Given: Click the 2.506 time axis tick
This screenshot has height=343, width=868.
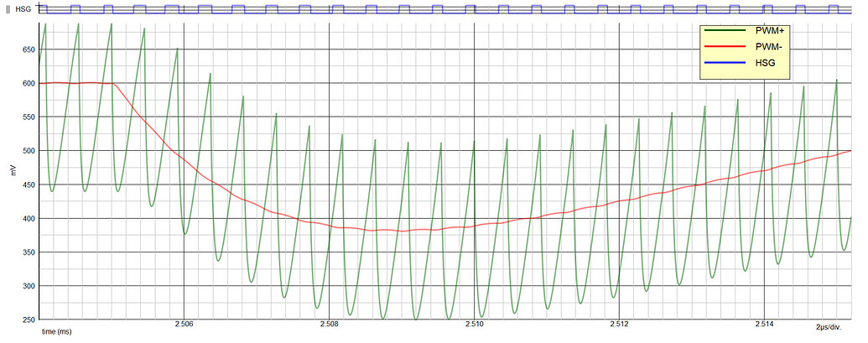Looking at the screenshot, I should point(184,325).
